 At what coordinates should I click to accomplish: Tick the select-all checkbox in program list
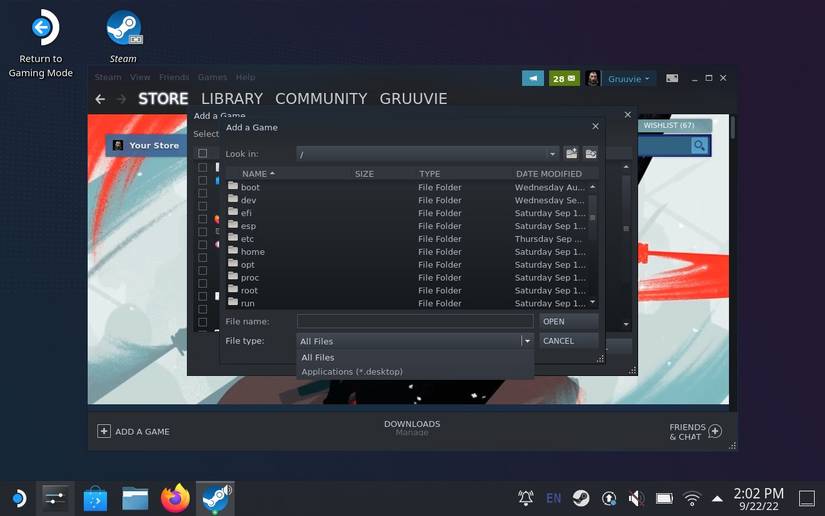202,153
